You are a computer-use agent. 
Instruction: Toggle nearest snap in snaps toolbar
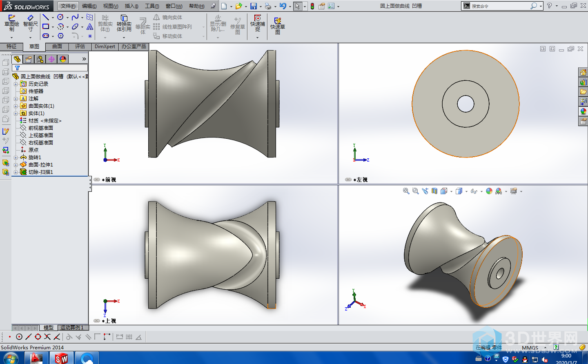pos(57,337)
